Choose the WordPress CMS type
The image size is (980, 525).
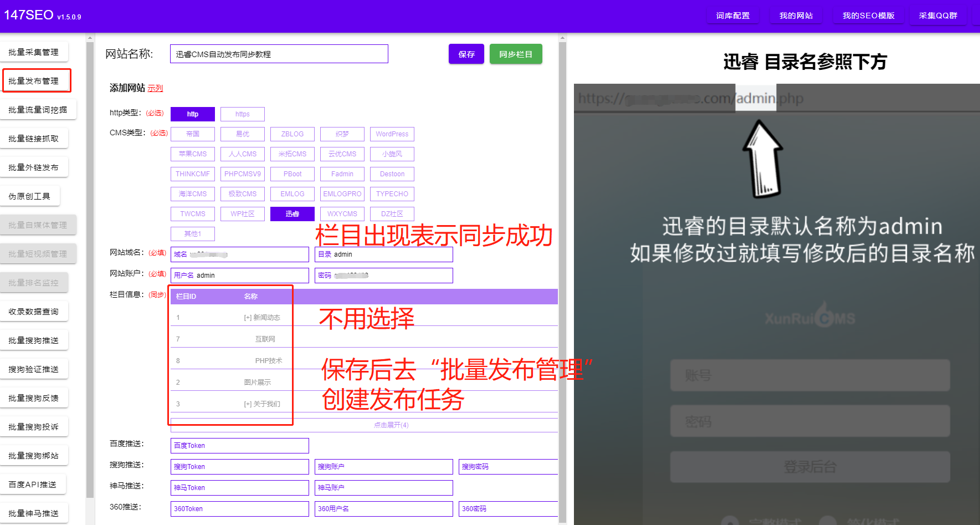click(x=392, y=134)
